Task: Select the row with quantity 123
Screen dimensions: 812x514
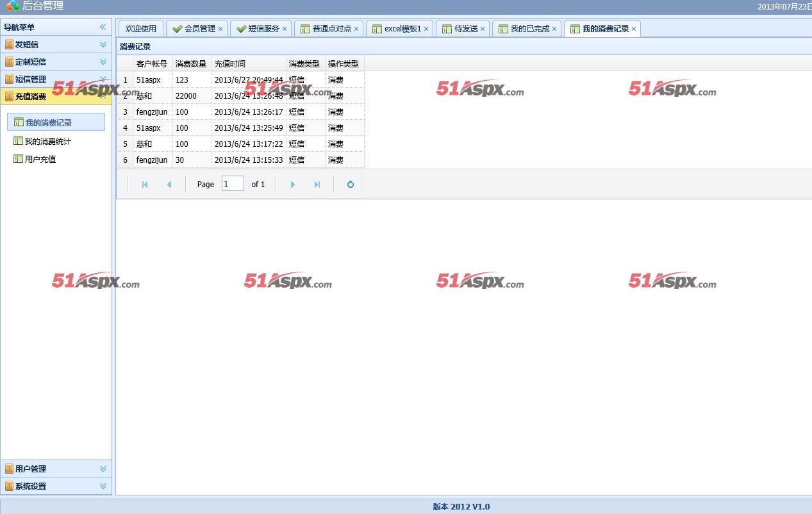Action: (240, 80)
